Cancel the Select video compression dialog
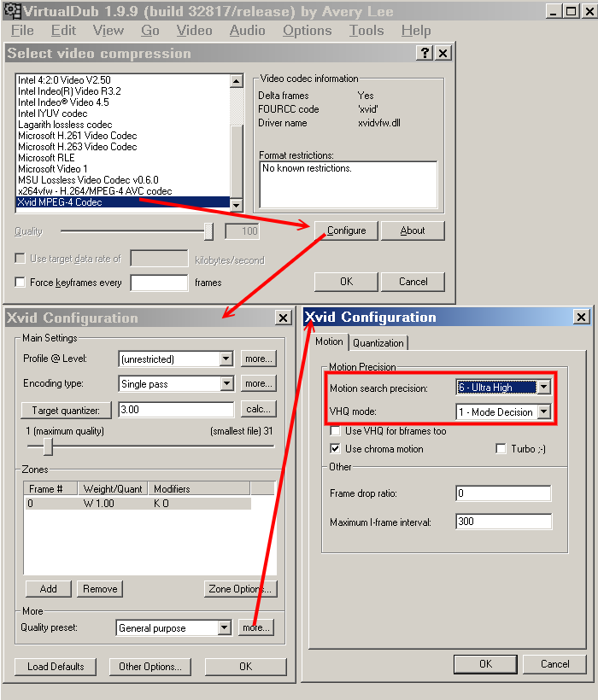Screen dimensions: 598x700 coord(413,282)
